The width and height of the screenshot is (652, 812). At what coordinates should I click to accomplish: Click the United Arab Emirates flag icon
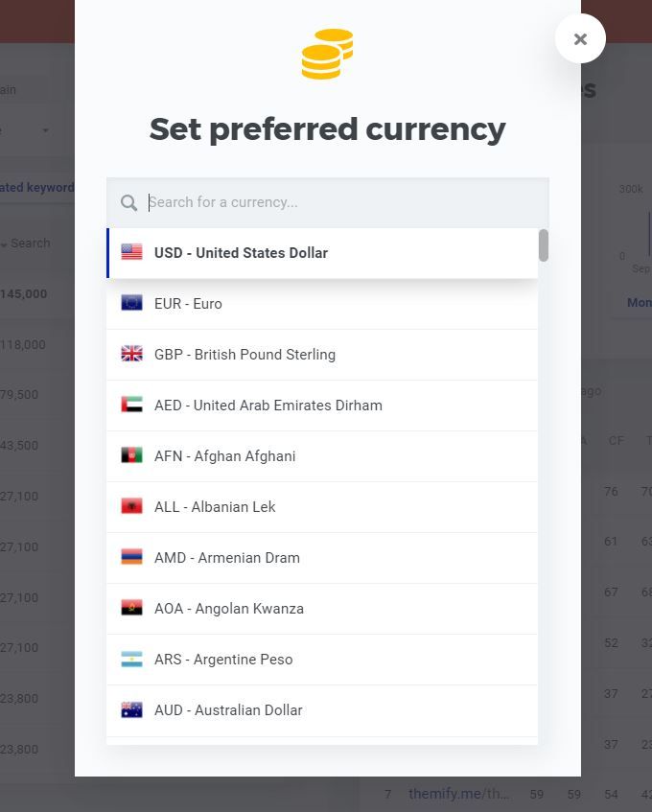[131, 405]
